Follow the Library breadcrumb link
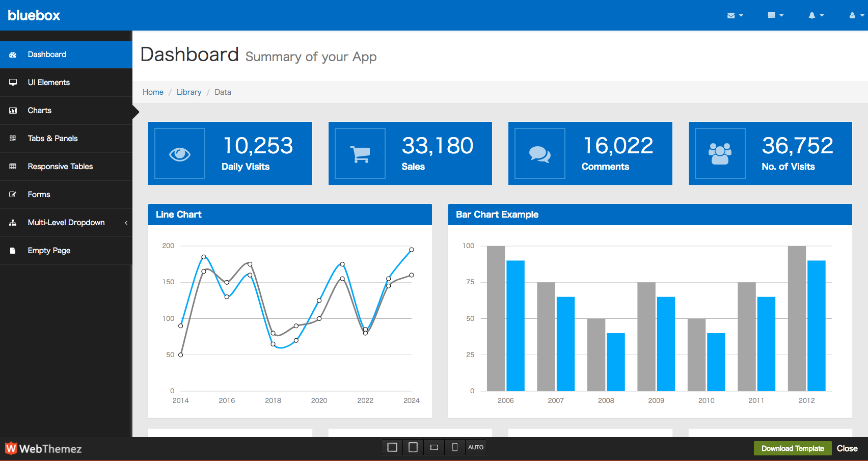 click(189, 92)
